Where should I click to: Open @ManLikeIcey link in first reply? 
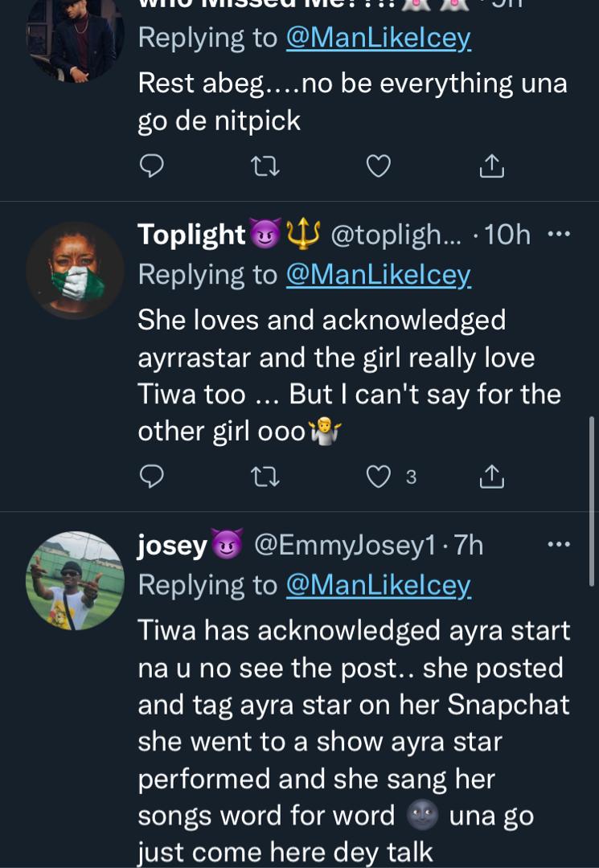(378, 38)
